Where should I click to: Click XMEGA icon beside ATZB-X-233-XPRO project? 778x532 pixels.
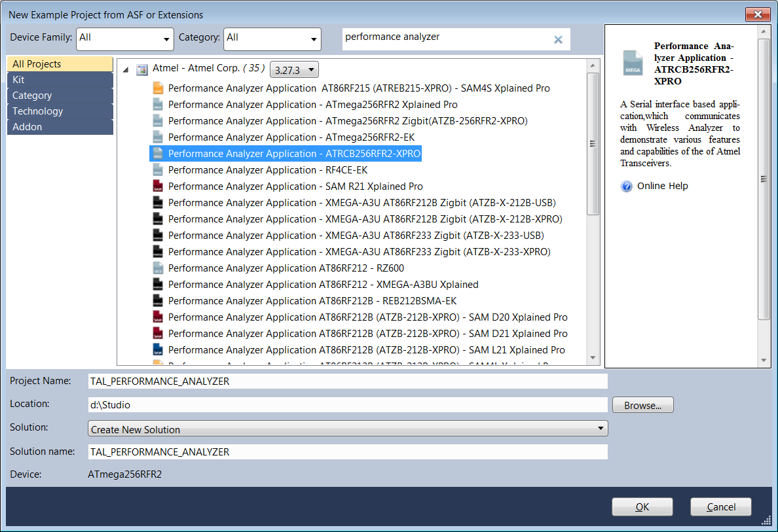pos(158,252)
